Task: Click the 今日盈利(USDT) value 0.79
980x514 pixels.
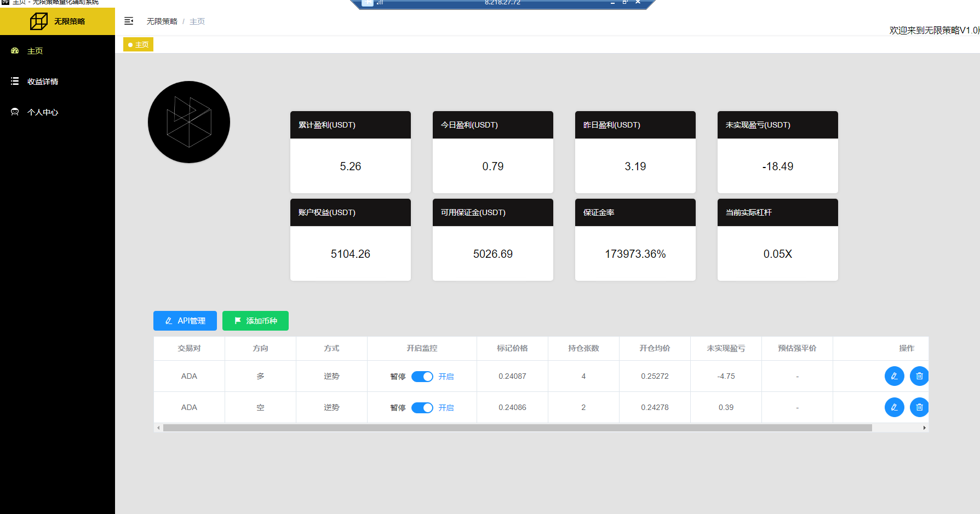Action: tap(493, 166)
